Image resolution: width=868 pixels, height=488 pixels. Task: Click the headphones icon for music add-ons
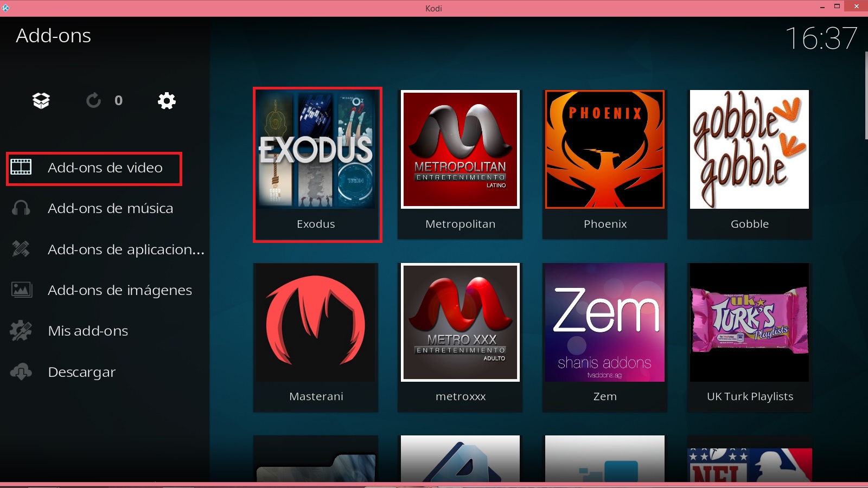[x=21, y=208]
